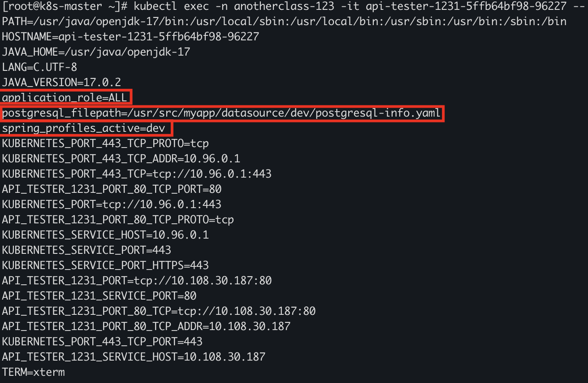The height and width of the screenshot is (383, 588).
Task: Click the API_TESTER_1231_SERVICE_HOST line
Action: [x=134, y=357]
